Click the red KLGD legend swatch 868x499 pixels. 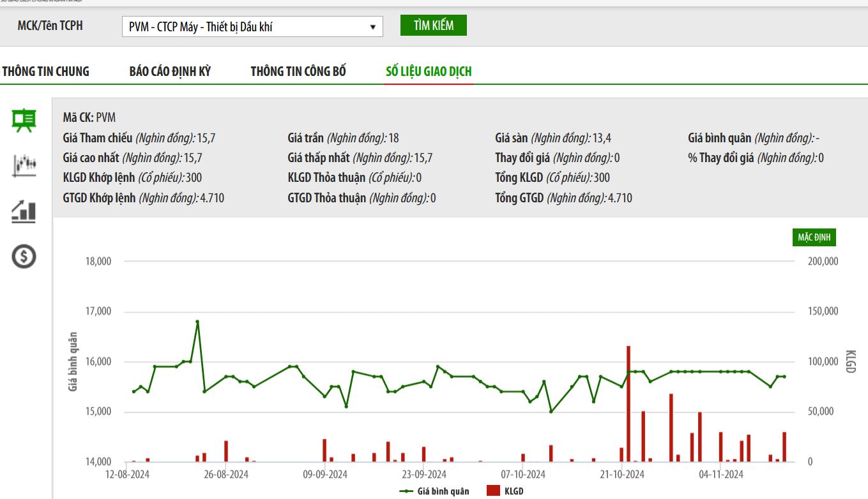[x=493, y=491]
